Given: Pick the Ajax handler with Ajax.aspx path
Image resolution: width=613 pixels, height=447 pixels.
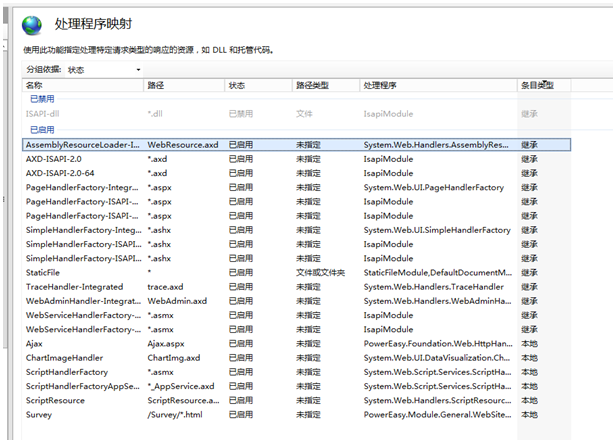Looking at the screenshot, I should click(x=37, y=343).
